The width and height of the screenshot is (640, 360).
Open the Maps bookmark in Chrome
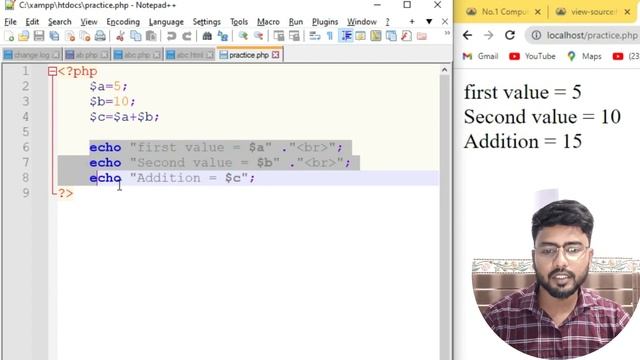(584, 56)
